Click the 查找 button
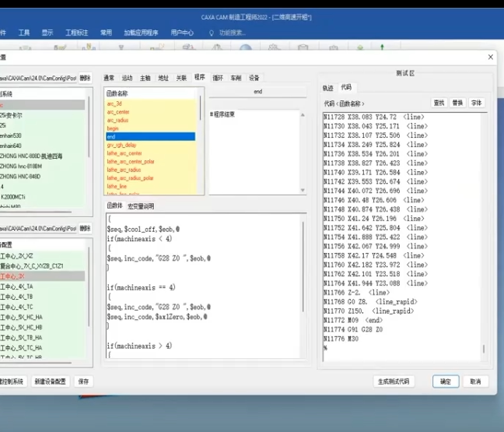This screenshot has width=504, height=432. pyautogui.click(x=439, y=103)
